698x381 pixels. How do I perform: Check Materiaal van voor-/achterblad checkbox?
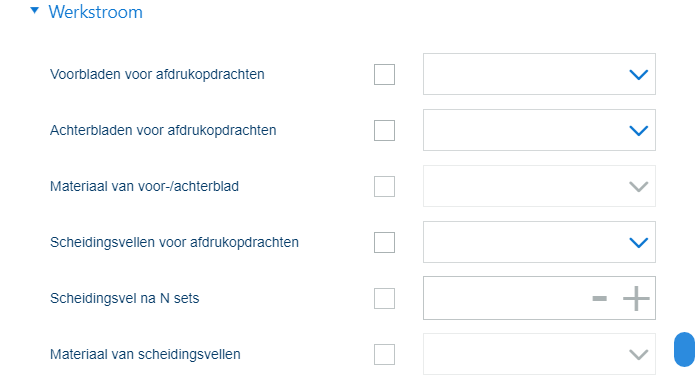click(384, 186)
